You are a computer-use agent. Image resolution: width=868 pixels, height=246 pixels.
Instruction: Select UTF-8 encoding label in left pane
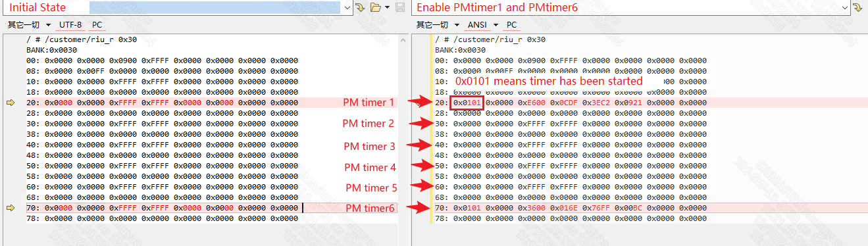(x=70, y=25)
